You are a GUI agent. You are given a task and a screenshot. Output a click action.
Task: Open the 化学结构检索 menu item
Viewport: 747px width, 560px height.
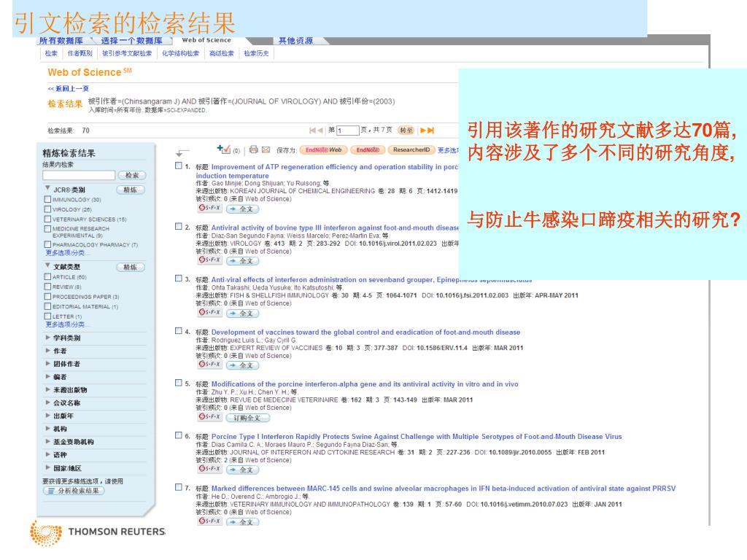[x=181, y=53]
